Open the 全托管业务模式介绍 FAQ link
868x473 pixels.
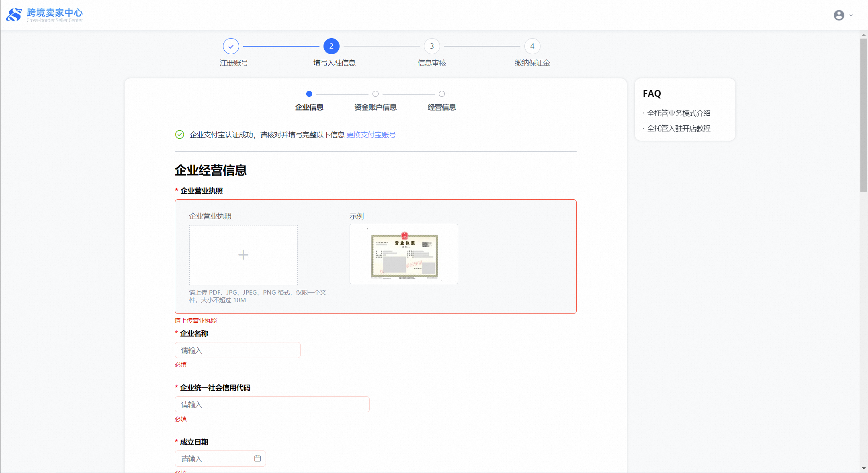pyautogui.click(x=679, y=113)
